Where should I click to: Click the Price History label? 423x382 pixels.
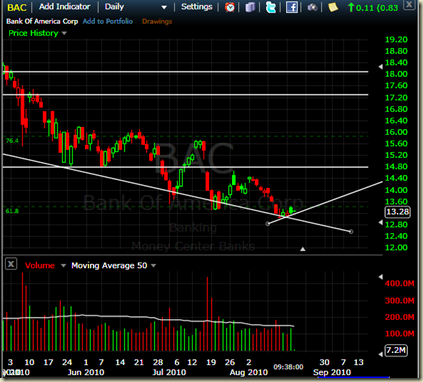click(33, 33)
